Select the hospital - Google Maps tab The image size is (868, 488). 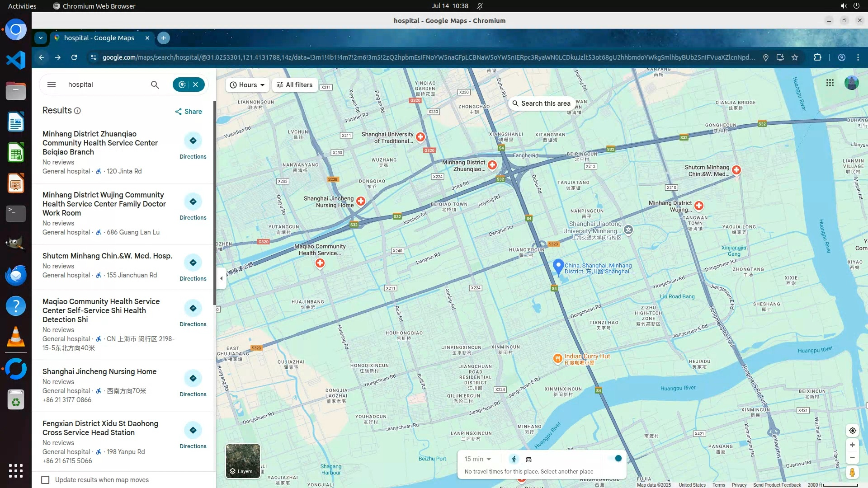(x=99, y=38)
